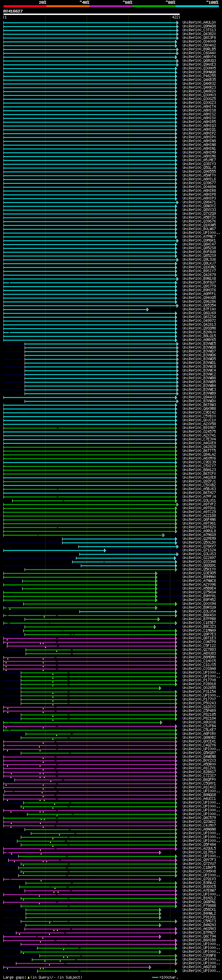
Task: Select the UniRef100_O22497 label
Action: click(199, 558)
